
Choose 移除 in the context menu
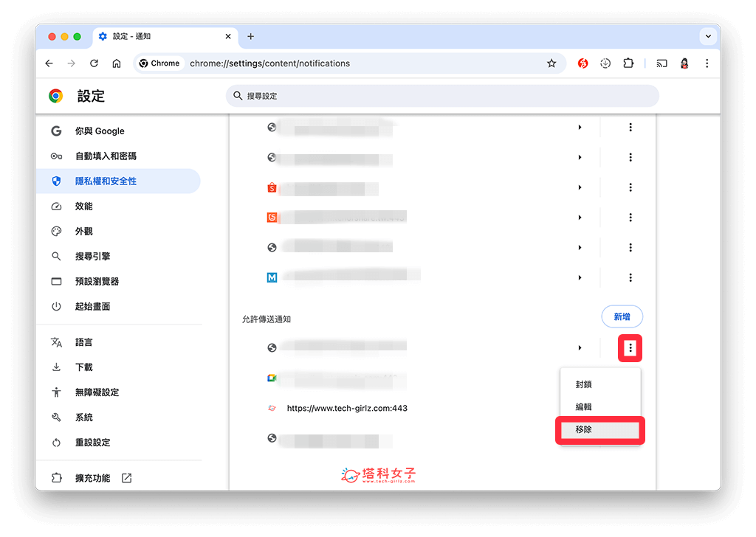600,429
